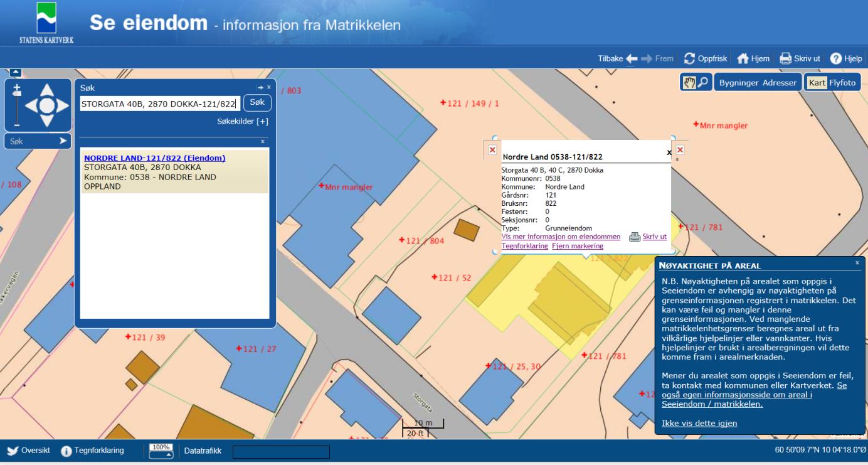Zoom in with the plus button
Screen dimensions: 868x465
pyautogui.click(x=17, y=88)
